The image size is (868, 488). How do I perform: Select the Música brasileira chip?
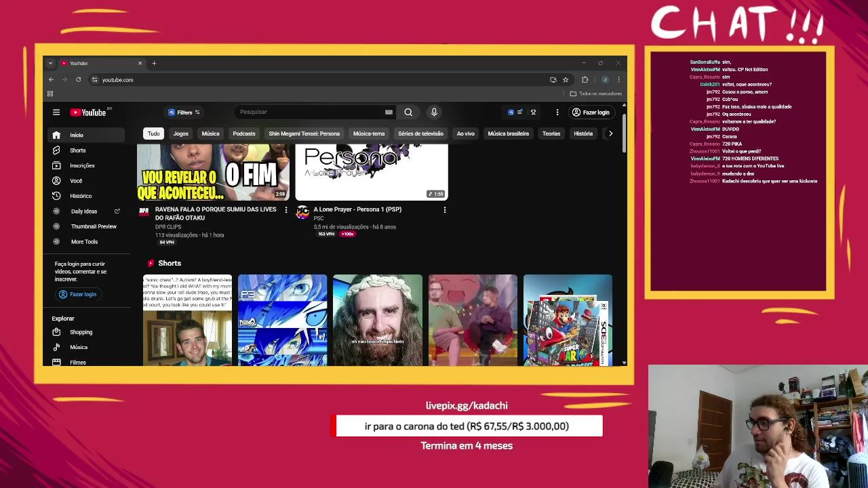pyautogui.click(x=508, y=134)
